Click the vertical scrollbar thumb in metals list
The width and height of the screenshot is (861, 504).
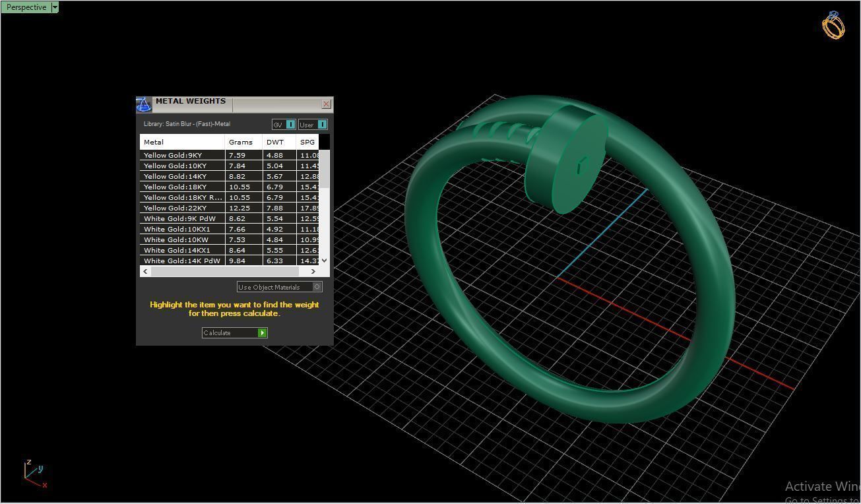324,168
